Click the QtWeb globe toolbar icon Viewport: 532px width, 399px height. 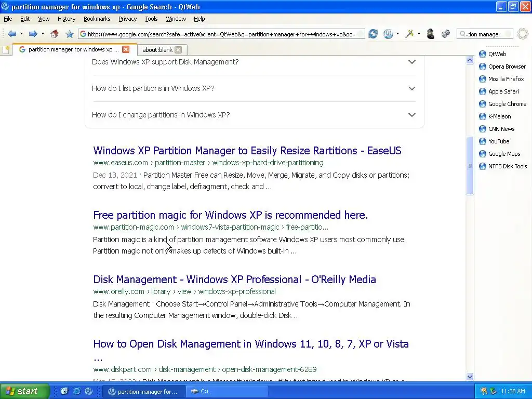click(x=388, y=34)
